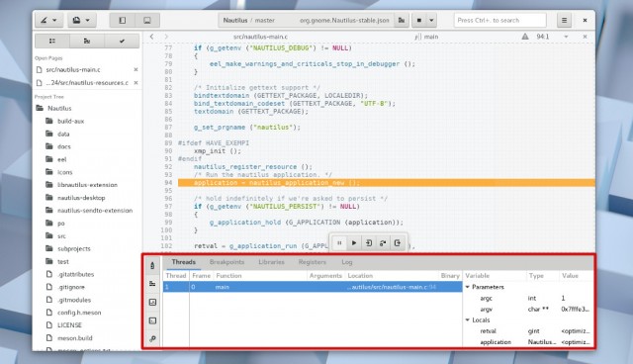The image size is (633, 364).
Task: Open the editor document options dropdown arrow
Action: (x=566, y=37)
